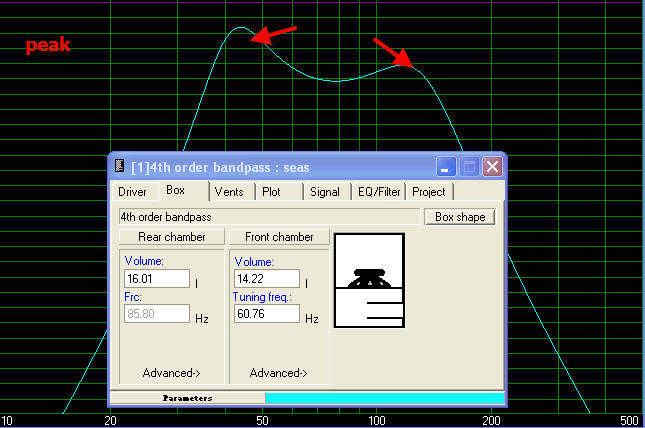This screenshot has height=428, width=645.
Task: Click the blue 'Frc:' label
Action: coord(133,297)
